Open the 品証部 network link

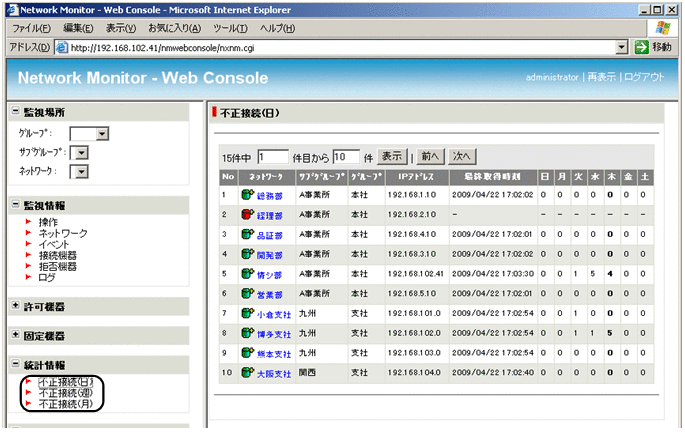tap(269, 235)
